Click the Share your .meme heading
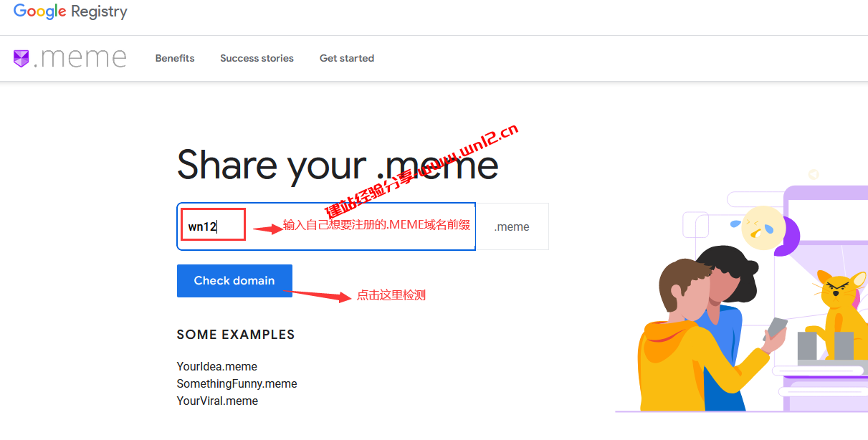868x440 pixels. click(x=337, y=165)
